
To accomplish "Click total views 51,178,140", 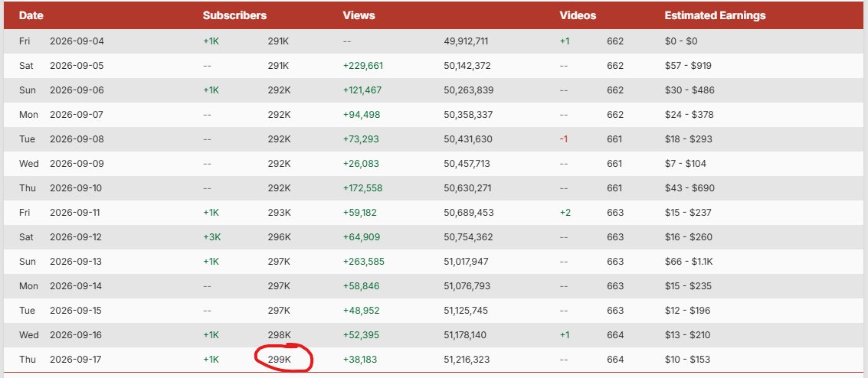I will [465, 335].
